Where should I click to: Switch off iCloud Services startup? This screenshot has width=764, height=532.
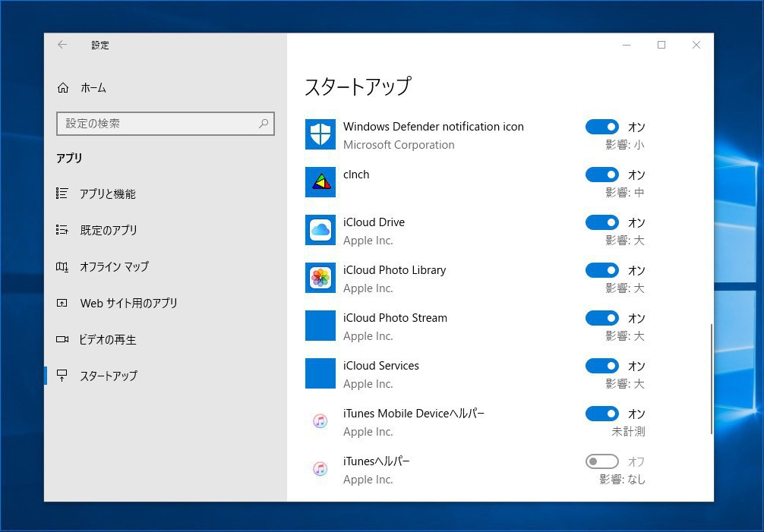pos(601,366)
